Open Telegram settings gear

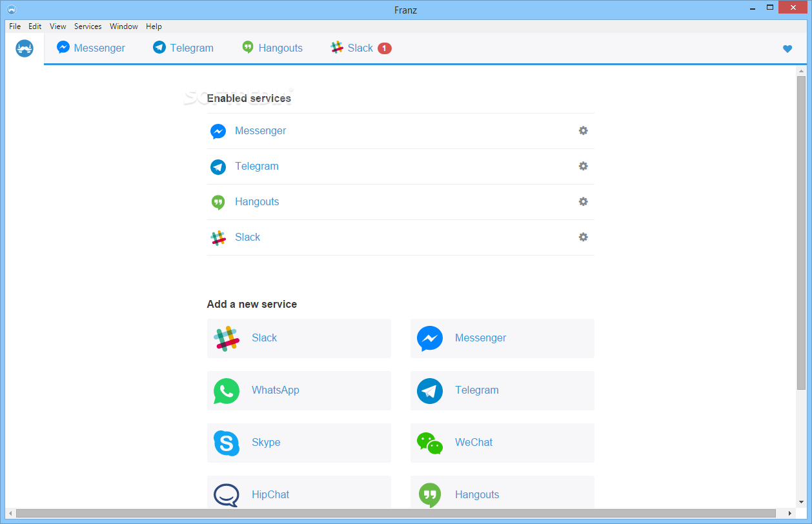point(583,166)
